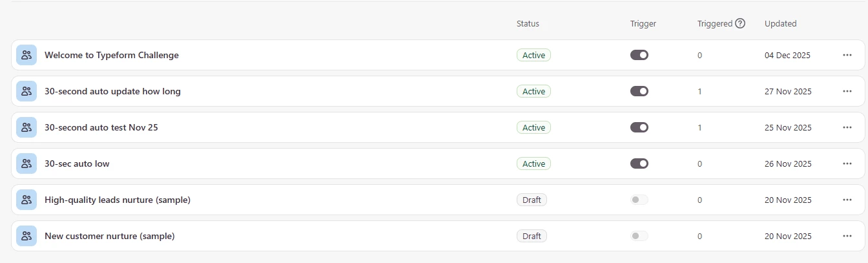Toggle the 30-sec auto low trigger switch
This screenshot has height=263, width=868.
click(x=639, y=163)
